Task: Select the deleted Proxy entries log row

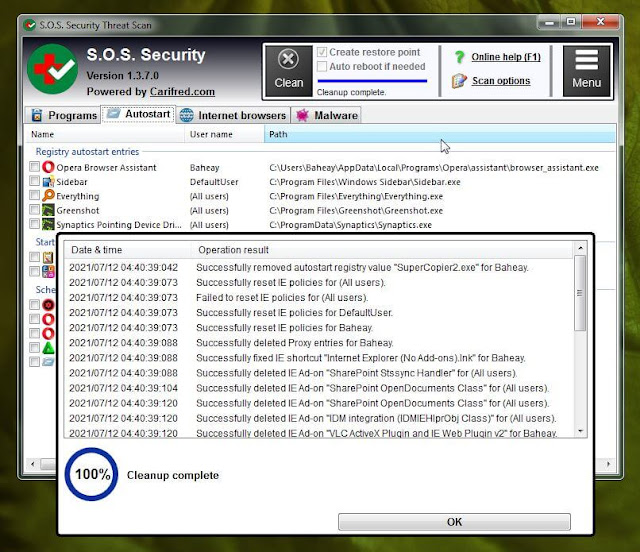Action: click(319, 343)
